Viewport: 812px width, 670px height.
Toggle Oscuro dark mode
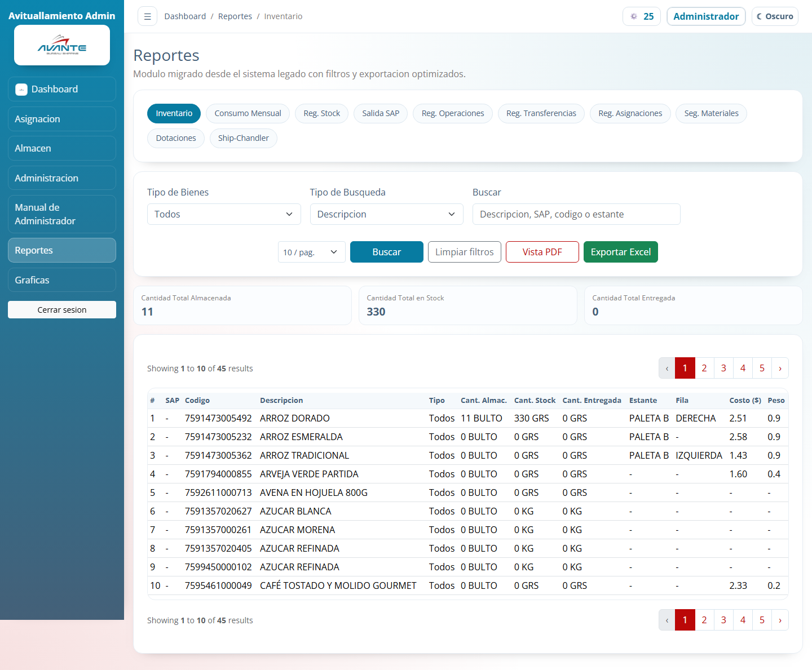[x=775, y=16]
